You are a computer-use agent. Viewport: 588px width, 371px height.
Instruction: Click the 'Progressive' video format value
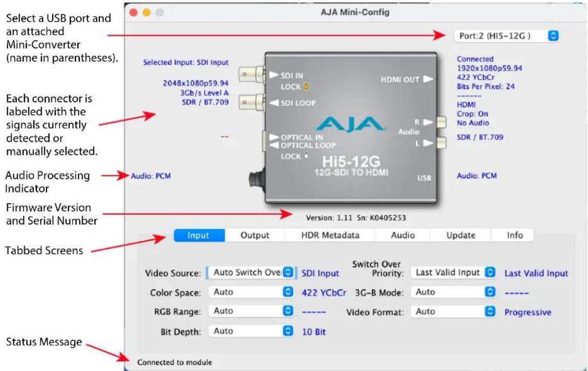[x=528, y=312]
